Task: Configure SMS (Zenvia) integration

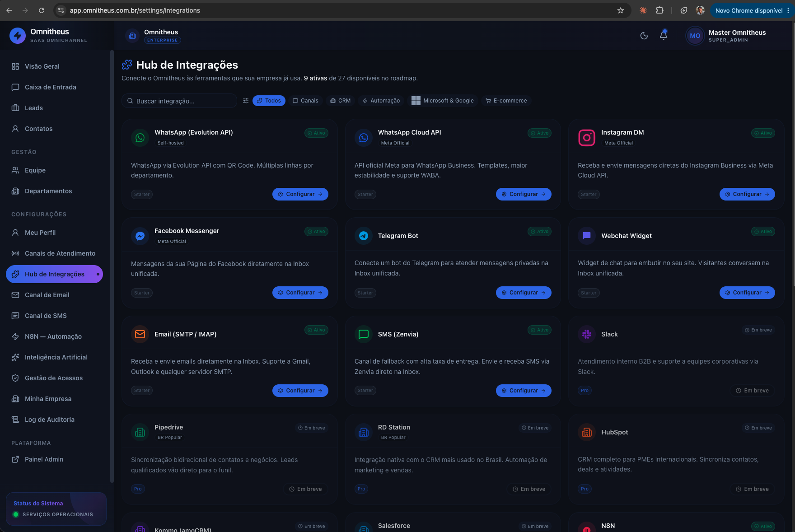Action: 524,391
